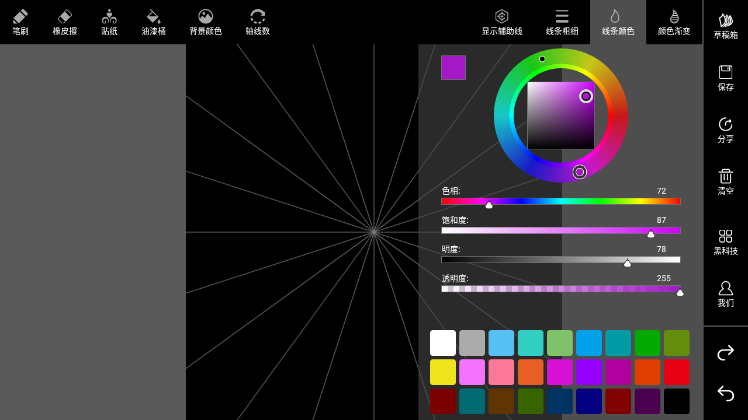
Task: Open the 我们 about us page
Action: pos(726,294)
